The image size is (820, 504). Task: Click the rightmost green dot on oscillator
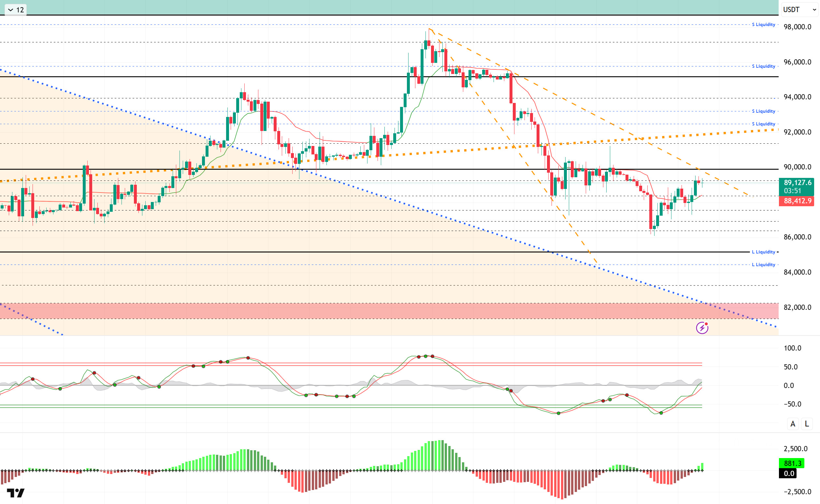(x=661, y=413)
